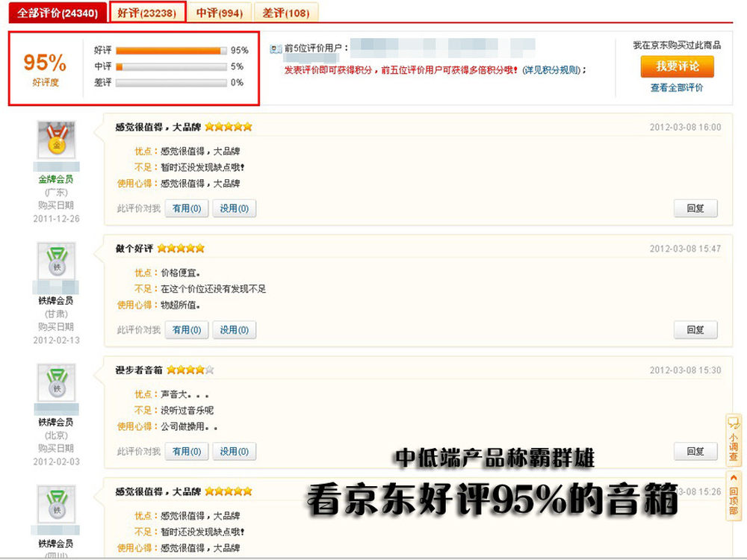Click the 差评 0% progress bar
The width and height of the screenshot is (747, 560).
[x=172, y=83]
